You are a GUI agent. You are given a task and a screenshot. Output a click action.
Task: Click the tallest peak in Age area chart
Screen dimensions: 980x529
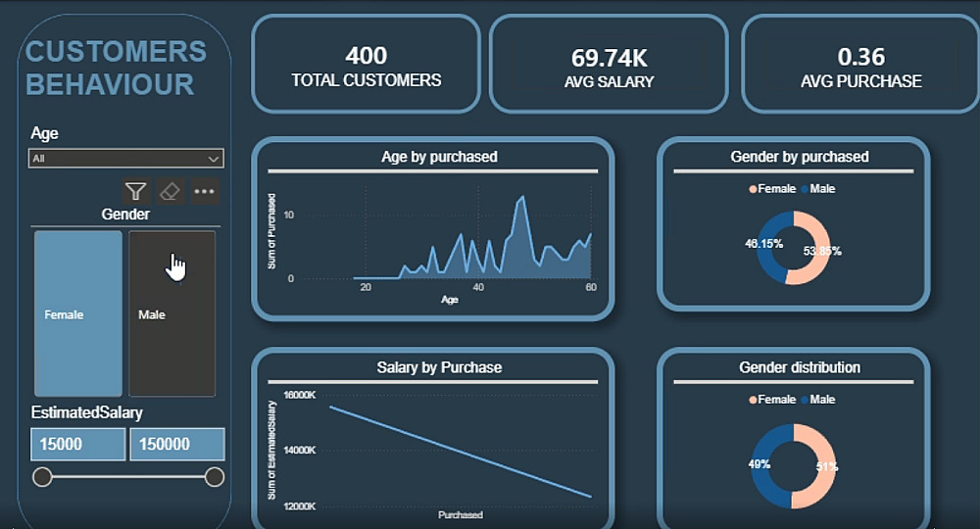pyautogui.click(x=522, y=197)
